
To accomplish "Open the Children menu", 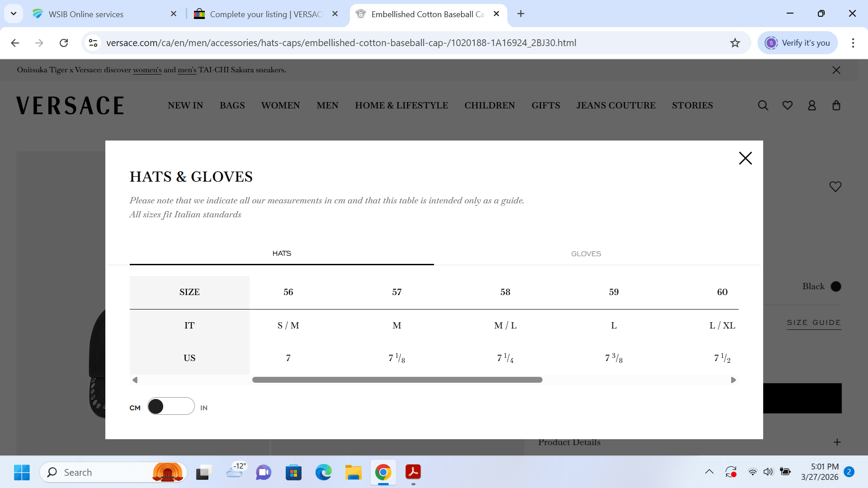I will [490, 105].
